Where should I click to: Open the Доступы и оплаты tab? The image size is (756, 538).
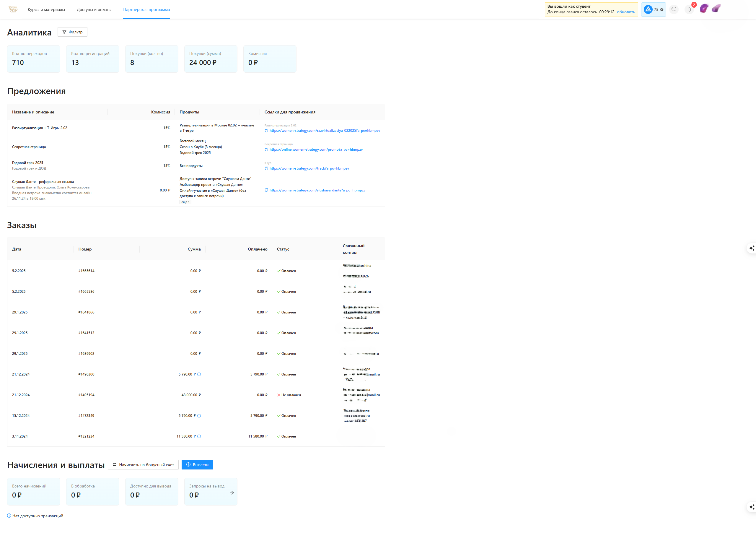tap(94, 9)
